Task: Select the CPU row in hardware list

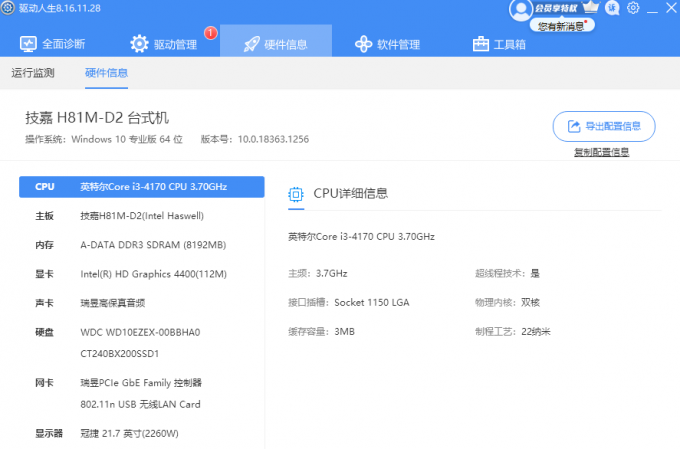Action: [x=142, y=187]
